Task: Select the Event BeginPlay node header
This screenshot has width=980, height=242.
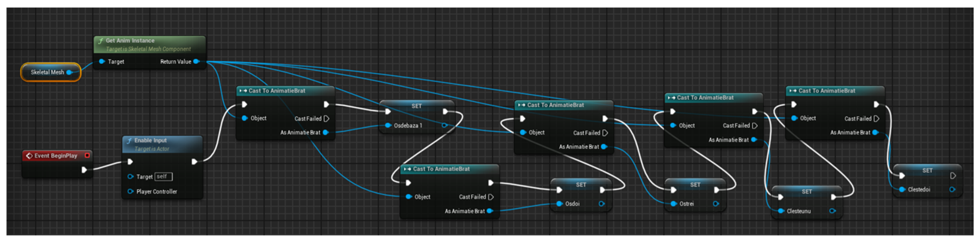Action: pos(56,156)
